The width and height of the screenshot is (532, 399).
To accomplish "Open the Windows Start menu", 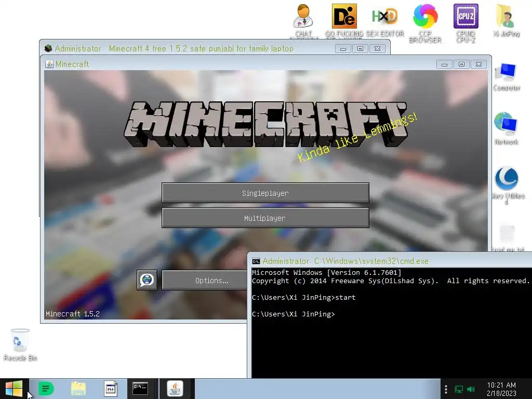I will pos(14,389).
